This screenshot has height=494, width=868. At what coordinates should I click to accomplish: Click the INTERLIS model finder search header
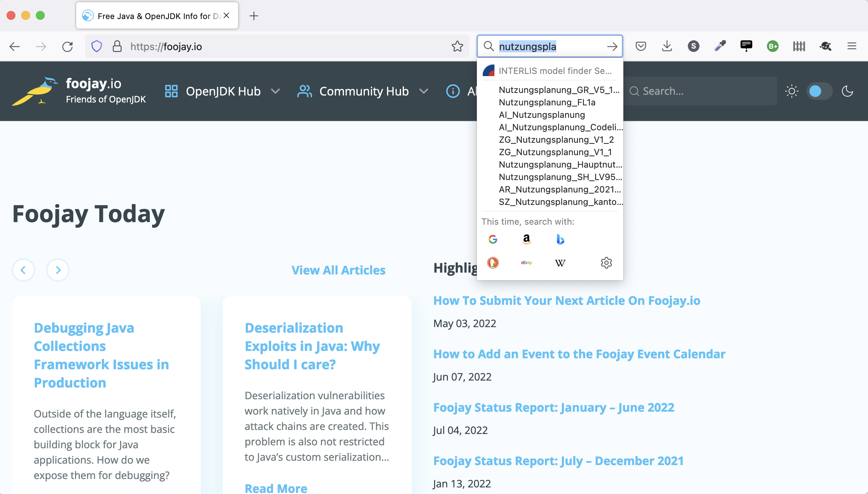[550, 71]
